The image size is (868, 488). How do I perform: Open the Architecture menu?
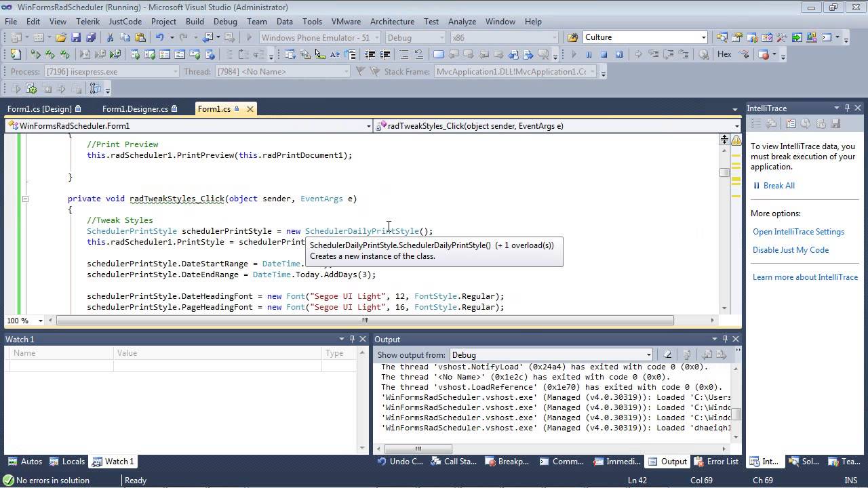pyautogui.click(x=392, y=22)
